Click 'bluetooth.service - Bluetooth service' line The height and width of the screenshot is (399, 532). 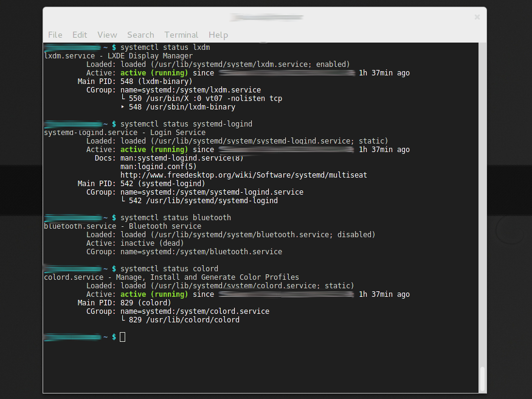tap(123, 226)
